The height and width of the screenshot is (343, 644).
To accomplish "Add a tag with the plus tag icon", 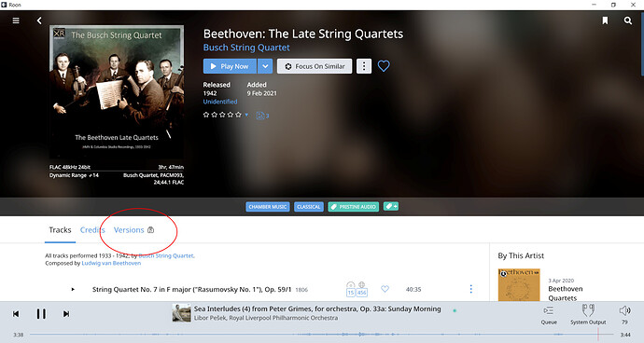I will pyautogui.click(x=391, y=206).
